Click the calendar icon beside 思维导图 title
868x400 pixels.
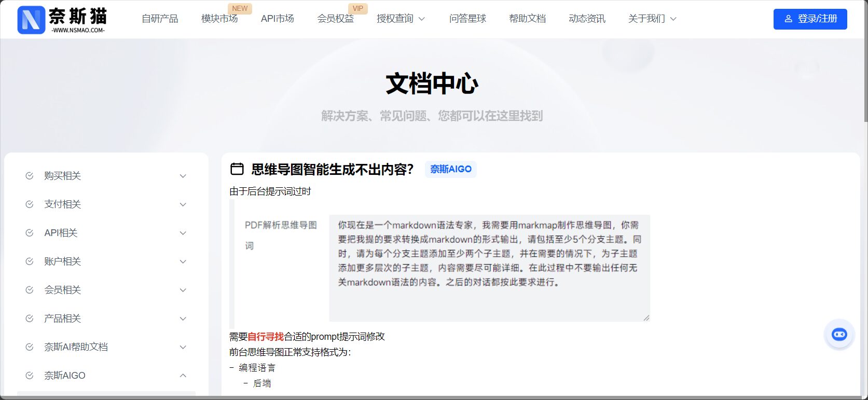coord(237,169)
